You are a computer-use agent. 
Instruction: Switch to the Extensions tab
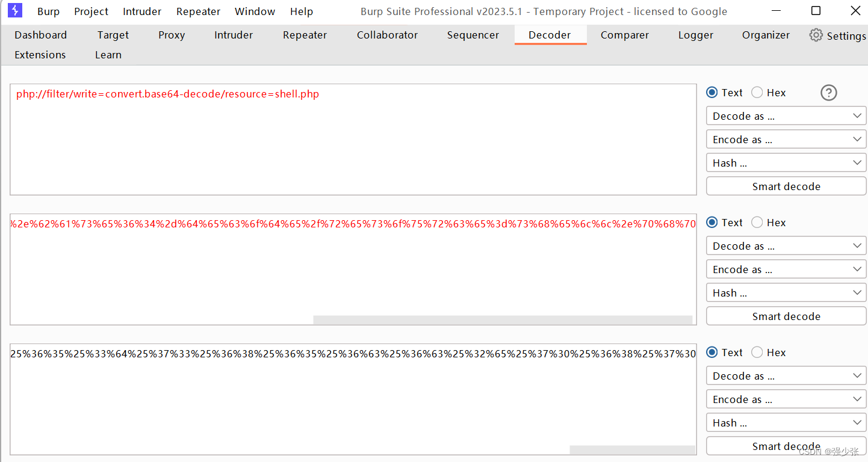click(x=40, y=55)
